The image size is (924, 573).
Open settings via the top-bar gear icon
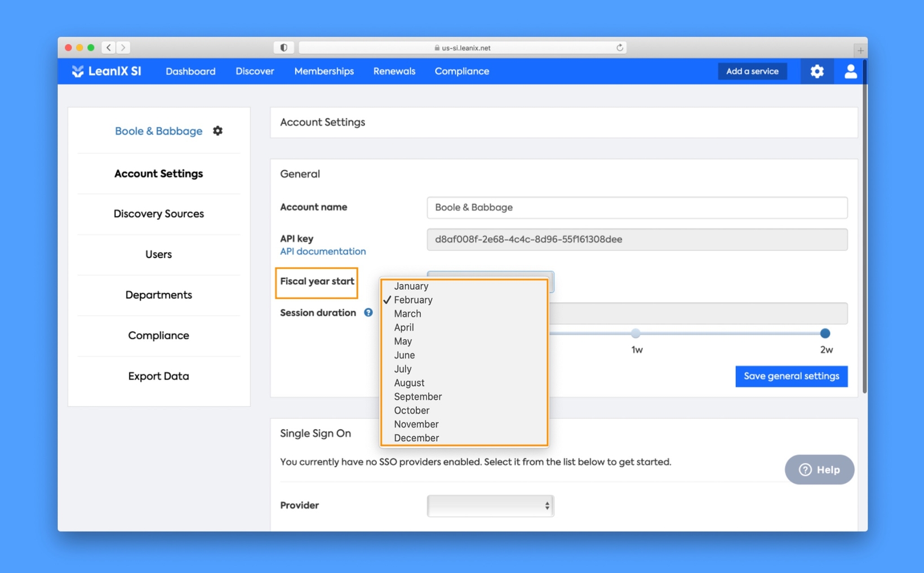816,72
